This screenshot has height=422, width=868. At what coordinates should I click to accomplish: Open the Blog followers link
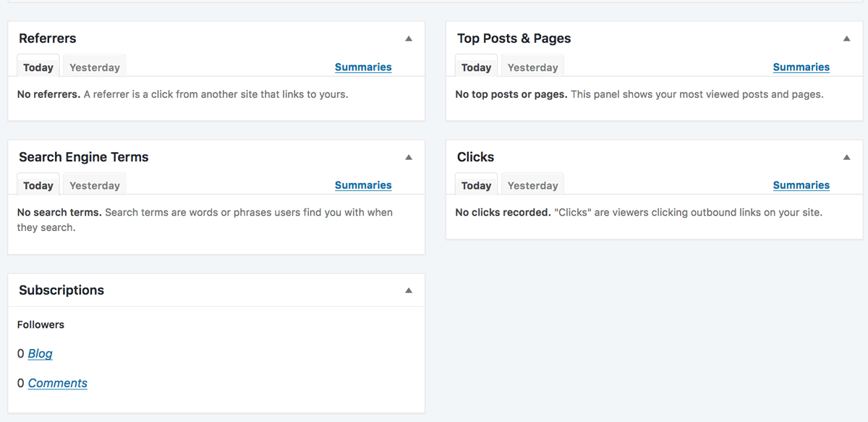pos(41,353)
